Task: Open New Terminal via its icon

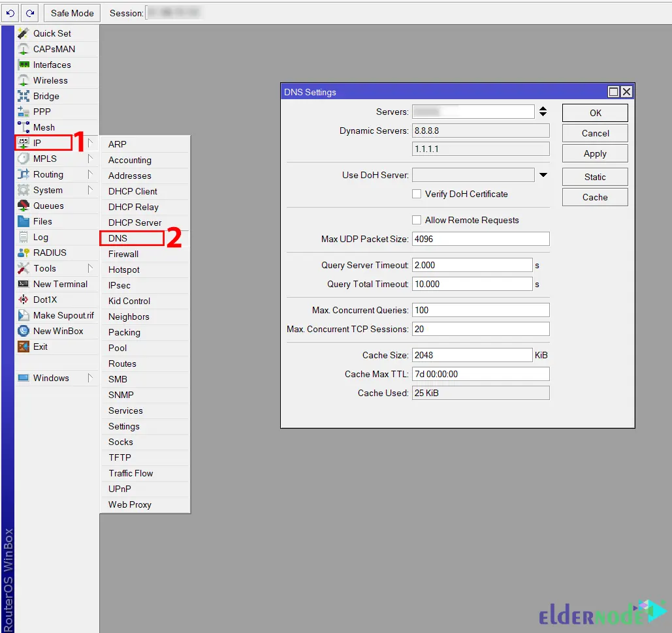Action: 24,284
